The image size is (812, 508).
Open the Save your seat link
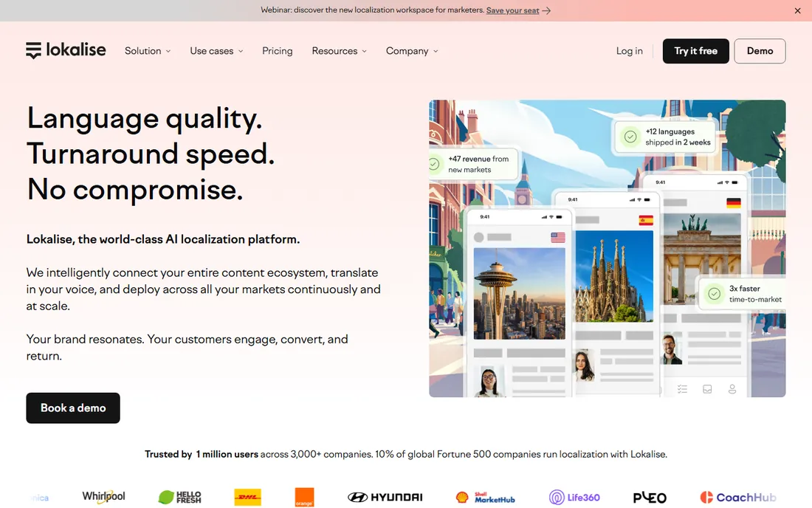coord(512,10)
